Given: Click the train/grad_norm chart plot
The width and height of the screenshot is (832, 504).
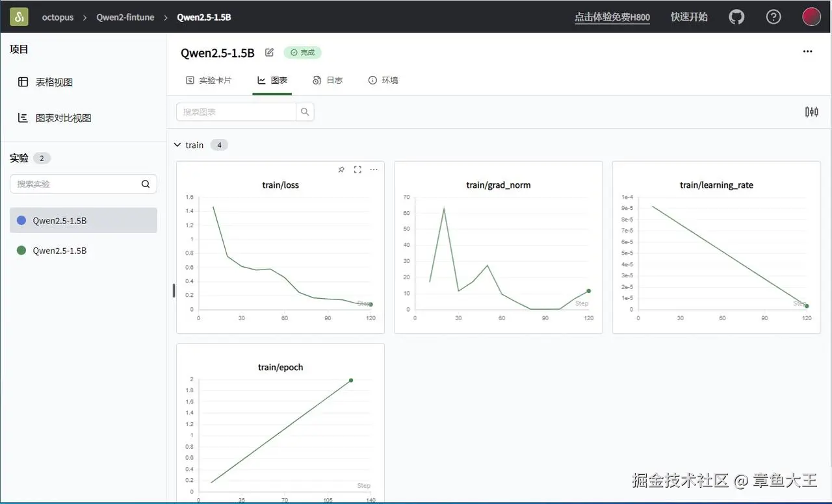Looking at the screenshot, I should point(502,253).
